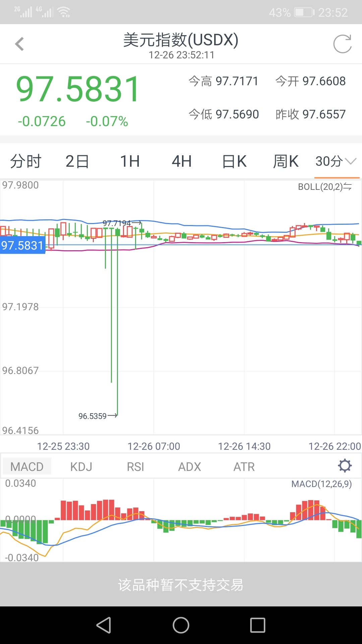Open Android recent apps square button
This screenshot has height=644, width=362.
258,625
